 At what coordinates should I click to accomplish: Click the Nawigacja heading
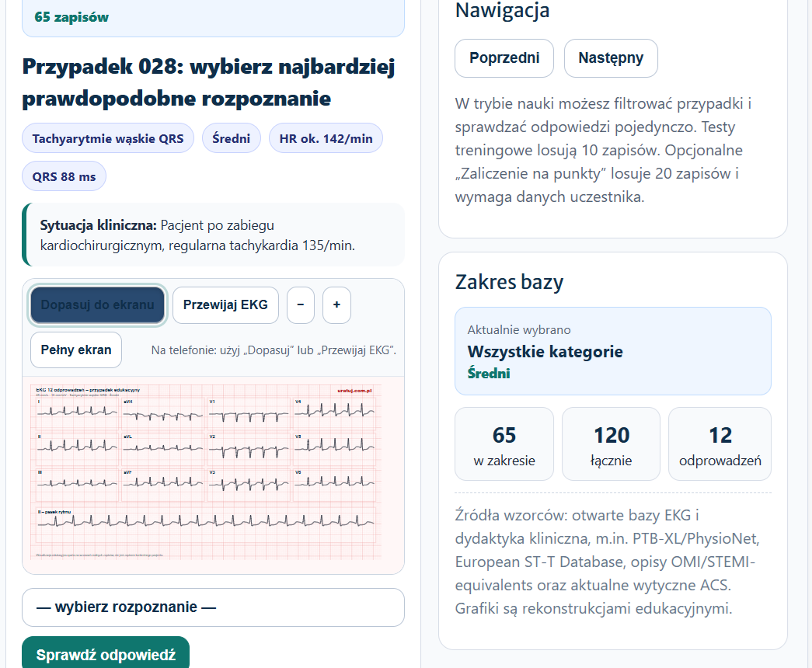point(502,10)
